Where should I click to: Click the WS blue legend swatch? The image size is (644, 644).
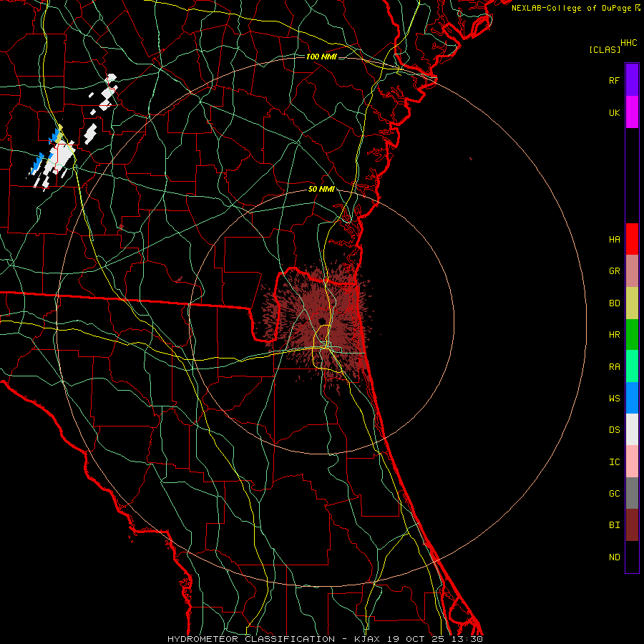tap(632, 398)
